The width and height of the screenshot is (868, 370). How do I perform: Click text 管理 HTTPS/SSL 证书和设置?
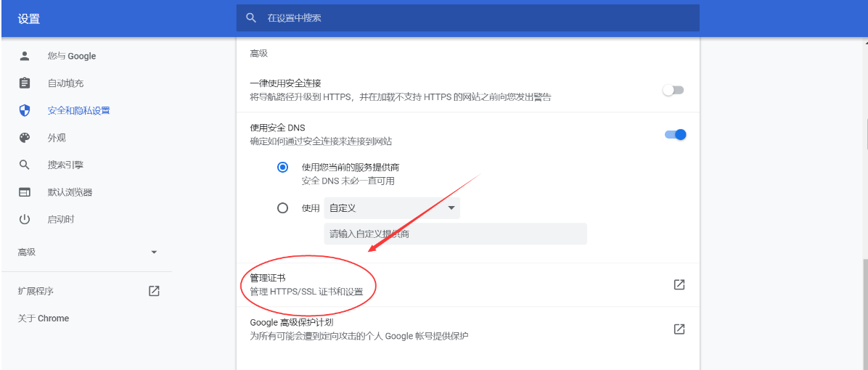click(x=307, y=292)
